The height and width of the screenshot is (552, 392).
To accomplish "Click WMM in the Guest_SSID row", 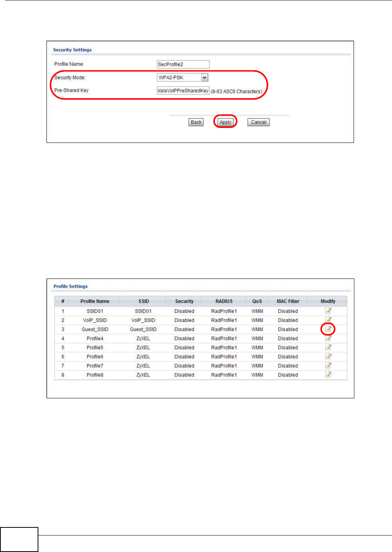I will click(257, 329).
